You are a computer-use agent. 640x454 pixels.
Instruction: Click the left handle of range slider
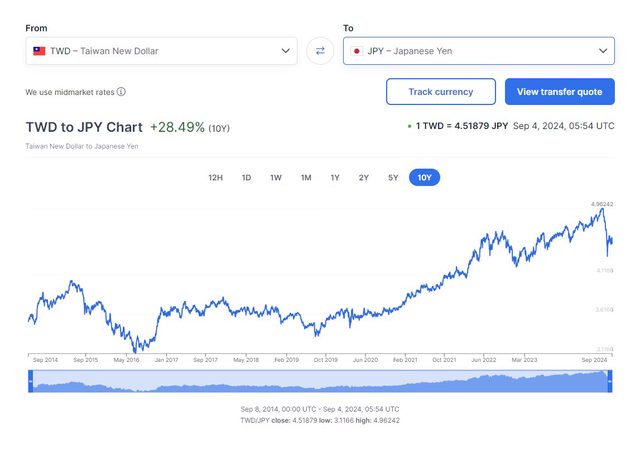(31, 381)
